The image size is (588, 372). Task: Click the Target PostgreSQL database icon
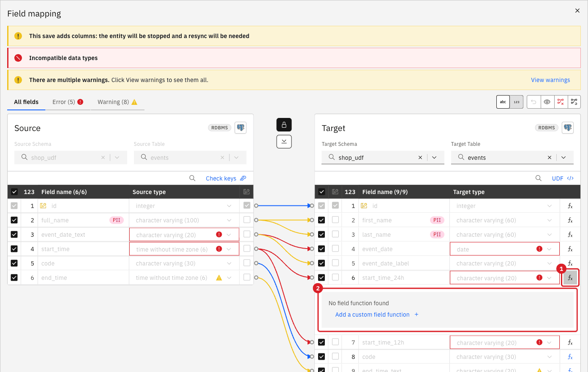pyautogui.click(x=568, y=128)
